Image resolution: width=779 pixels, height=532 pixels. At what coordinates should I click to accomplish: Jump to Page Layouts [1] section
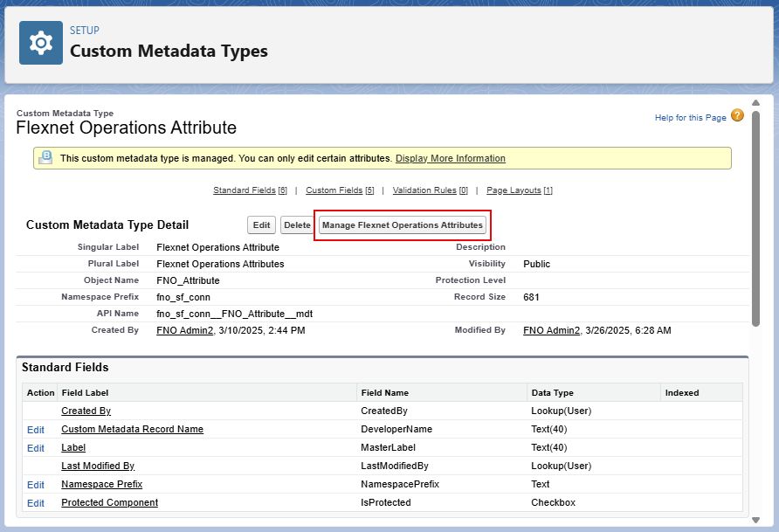pyautogui.click(x=519, y=190)
